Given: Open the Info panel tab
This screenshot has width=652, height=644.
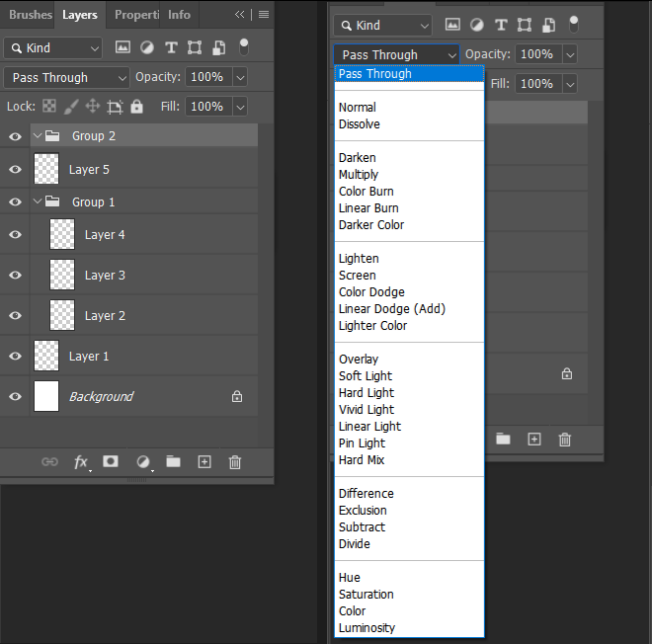Looking at the screenshot, I should pos(179,15).
